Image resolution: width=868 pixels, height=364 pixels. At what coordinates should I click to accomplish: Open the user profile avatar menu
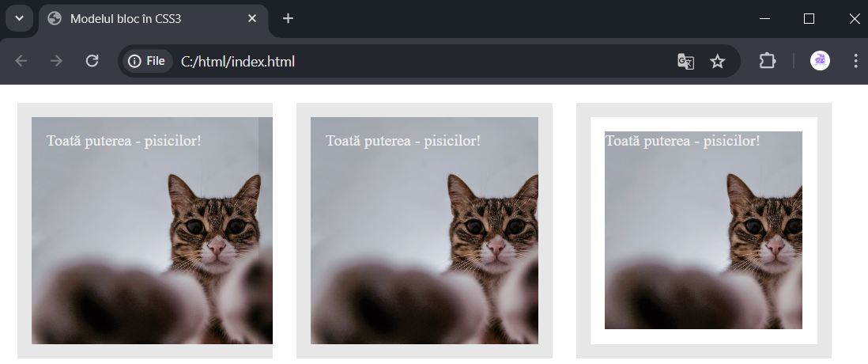(x=820, y=61)
